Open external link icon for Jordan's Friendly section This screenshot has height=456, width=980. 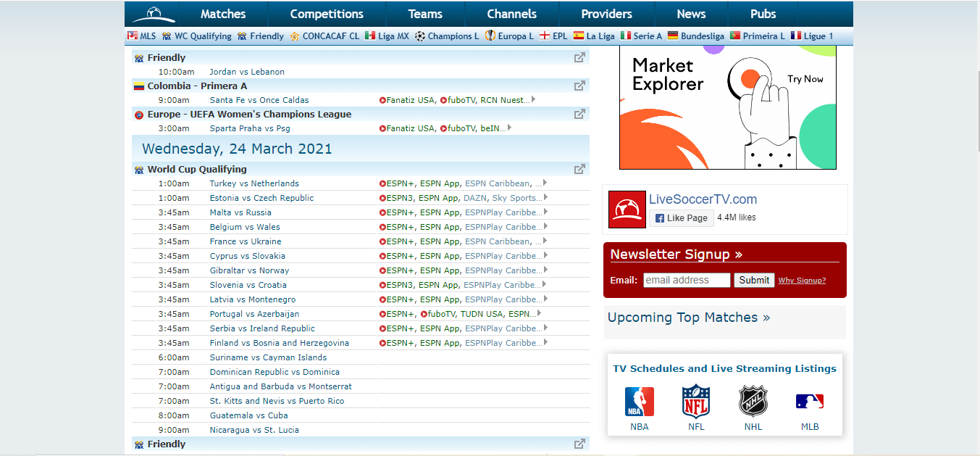pos(579,58)
